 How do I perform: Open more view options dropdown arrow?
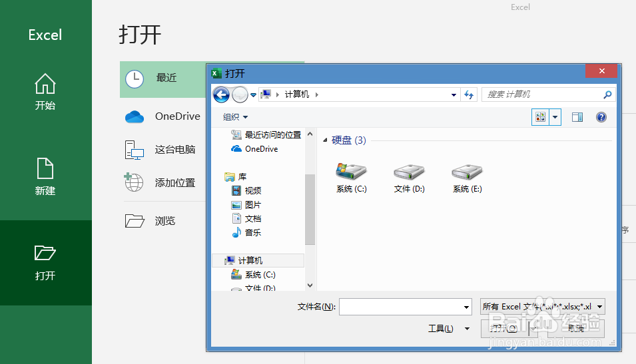(x=555, y=117)
